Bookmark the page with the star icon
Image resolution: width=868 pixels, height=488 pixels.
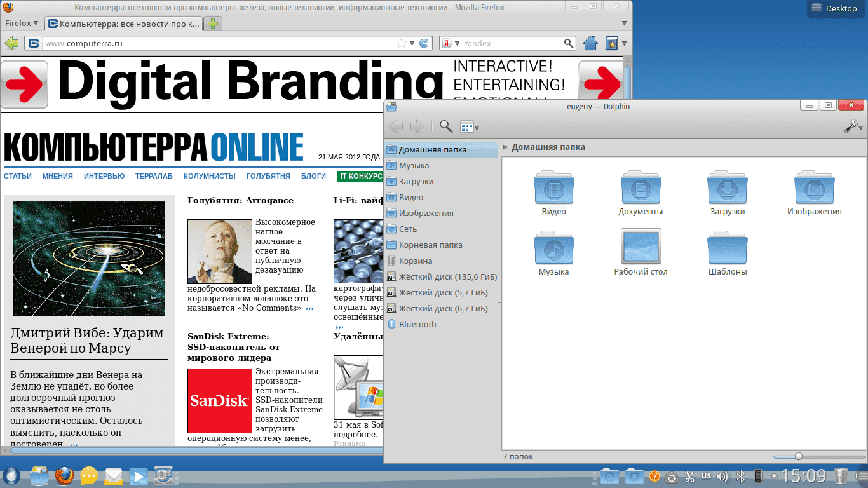click(x=402, y=43)
